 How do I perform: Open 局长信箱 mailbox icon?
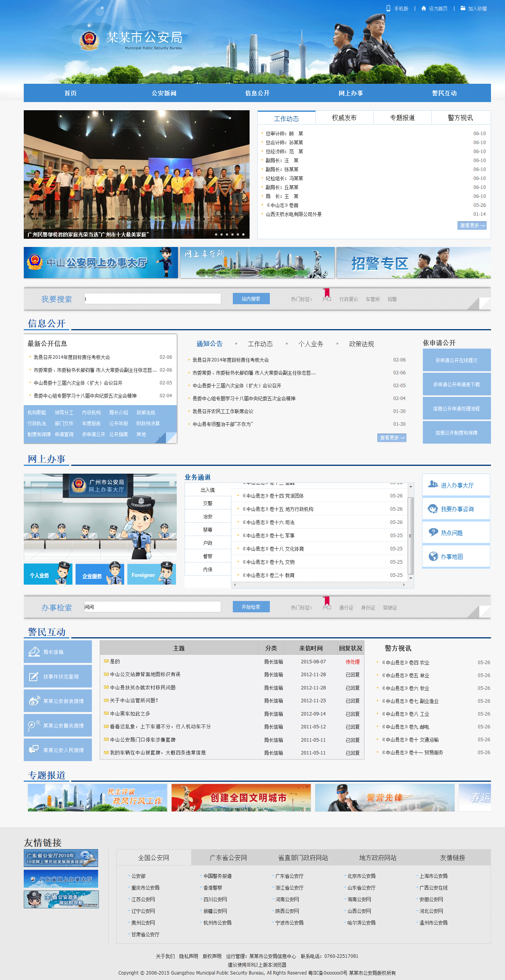(34, 652)
